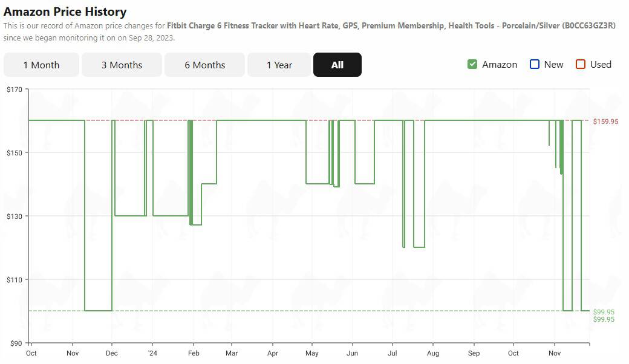Image resolution: width=629 pixels, height=364 pixels.
Task: Click the $130 y-axis price label
Action: pos(14,216)
